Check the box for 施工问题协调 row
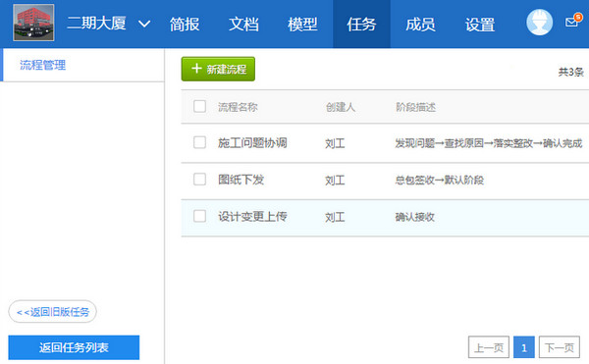Viewport: 589px width, 364px height. click(x=200, y=142)
